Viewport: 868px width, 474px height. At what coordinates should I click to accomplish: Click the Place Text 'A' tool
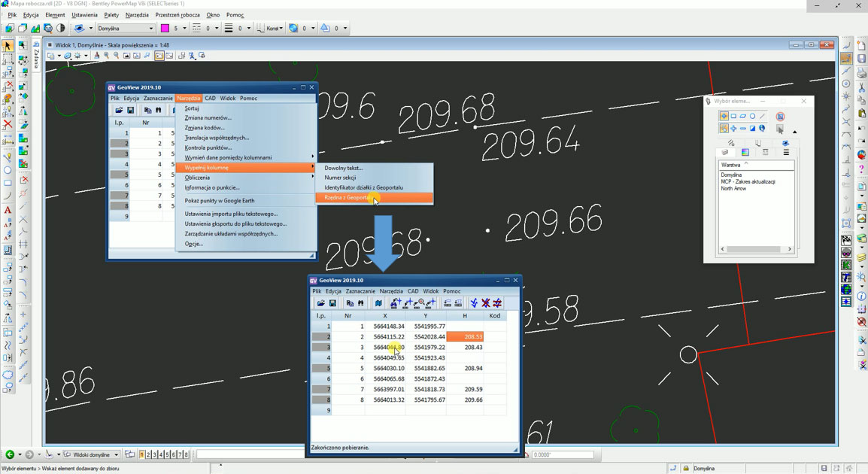click(8, 210)
